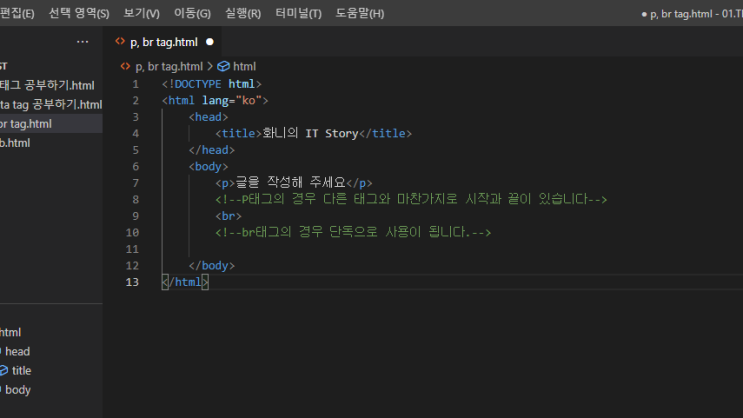Select the p, br tag.html editor tab
The width and height of the screenshot is (743, 418).
click(x=162, y=42)
